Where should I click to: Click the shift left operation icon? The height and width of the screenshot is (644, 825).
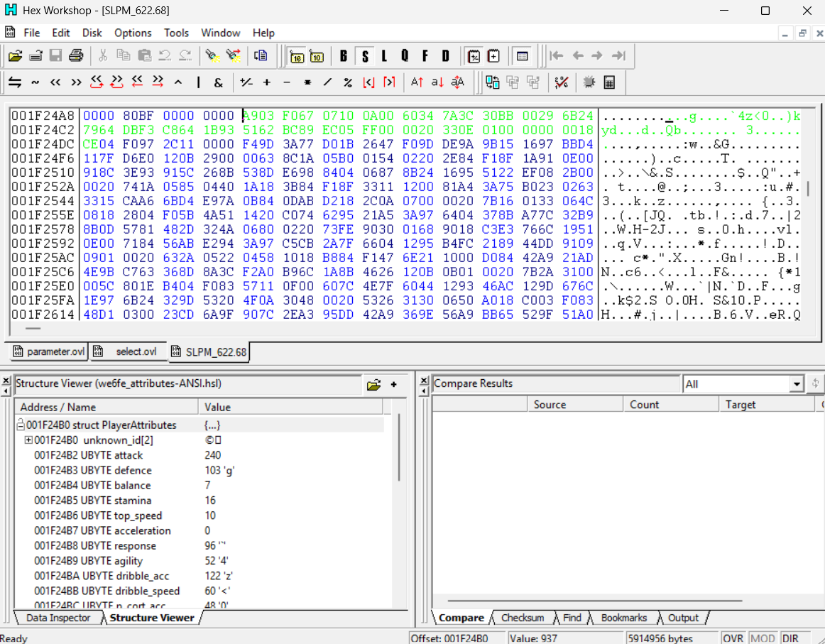[x=55, y=82]
